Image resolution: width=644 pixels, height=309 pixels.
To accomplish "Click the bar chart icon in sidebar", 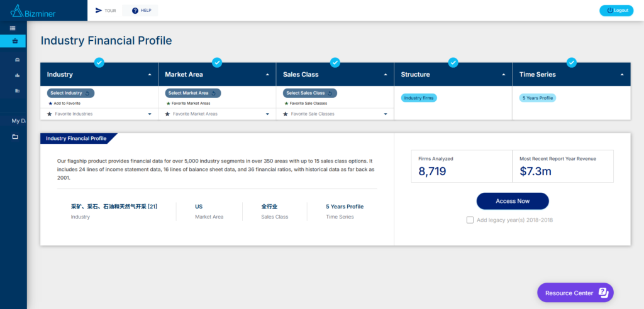I will tap(17, 75).
